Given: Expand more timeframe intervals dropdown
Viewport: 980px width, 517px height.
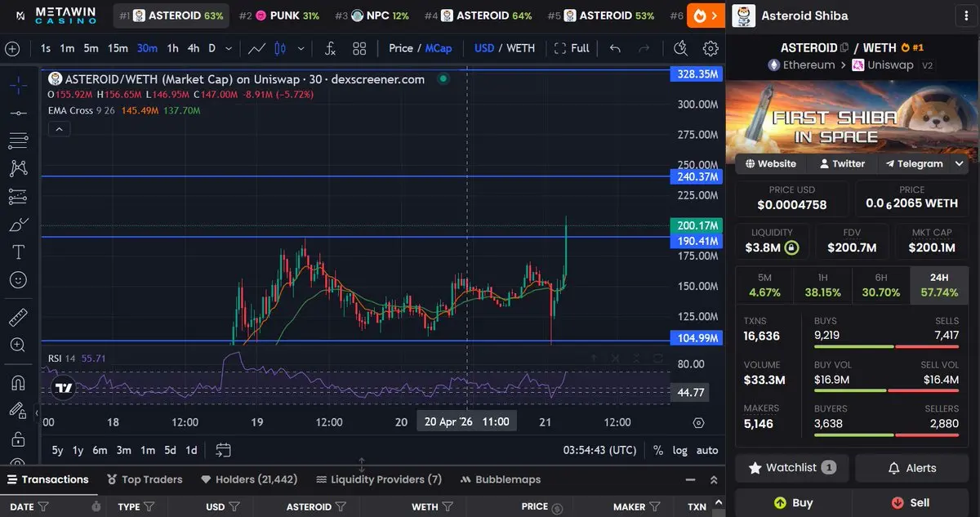Looking at the screenshot, I should pyautogui.click(x=229, y=48).
